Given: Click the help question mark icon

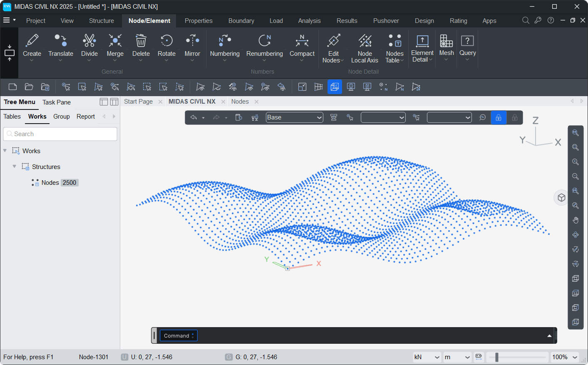Looking at the screenshot, I should point(551,20).
